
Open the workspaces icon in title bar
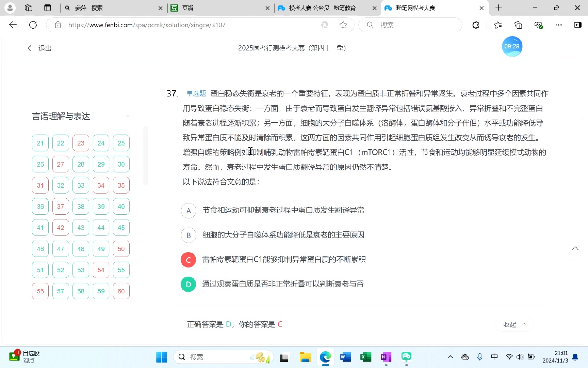pyautogui.click(x=29, y=8)
